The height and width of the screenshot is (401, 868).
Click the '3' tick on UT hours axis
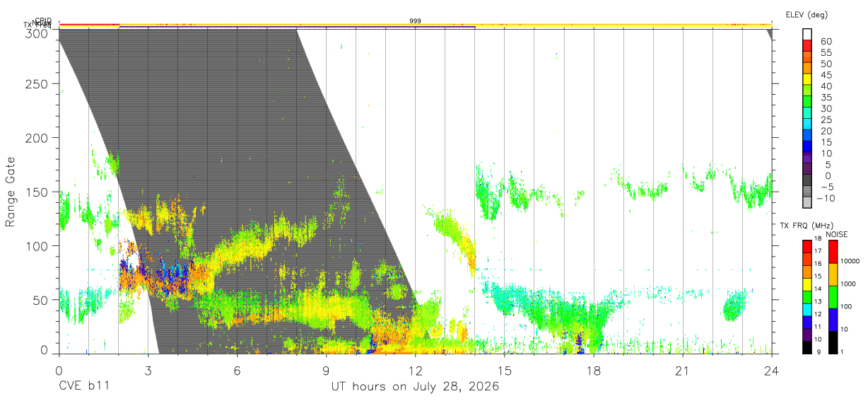(148, 371)
